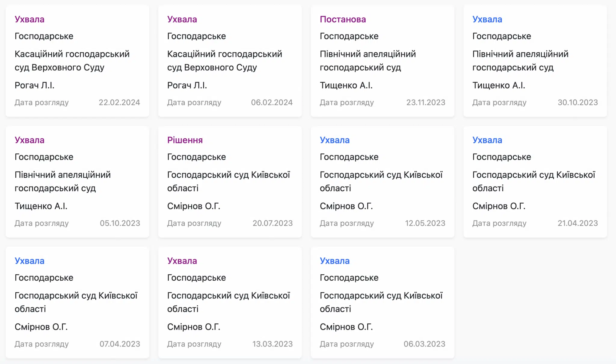
Task: Click the court name on the 30.10.2023 card
Action: [x=520, y=61]
